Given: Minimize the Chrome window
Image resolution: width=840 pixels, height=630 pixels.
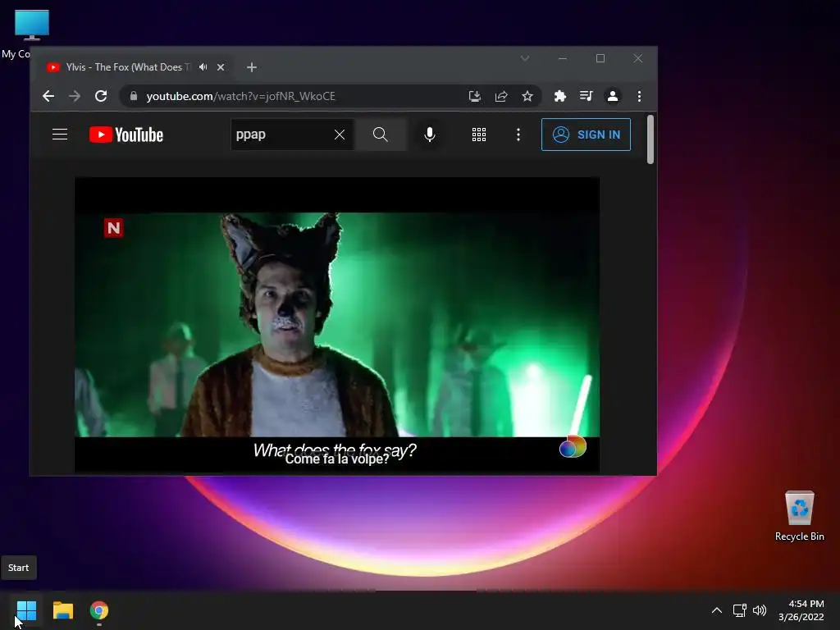Looking at the screenshot, I should point(563,58).
